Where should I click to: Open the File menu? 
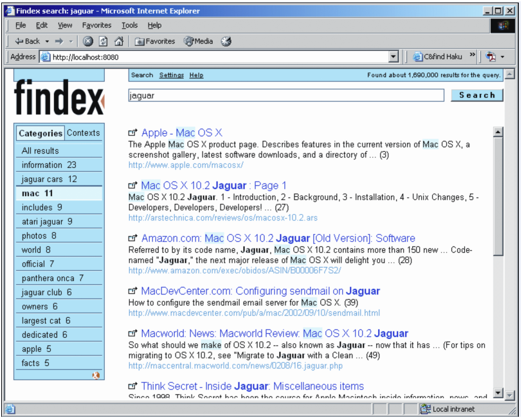point(21,26)
